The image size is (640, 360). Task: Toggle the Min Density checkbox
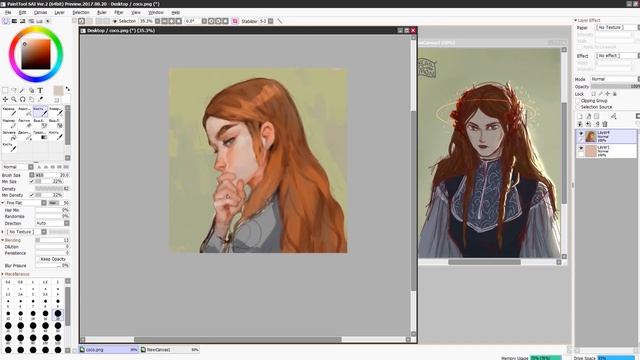click(32, 195)
